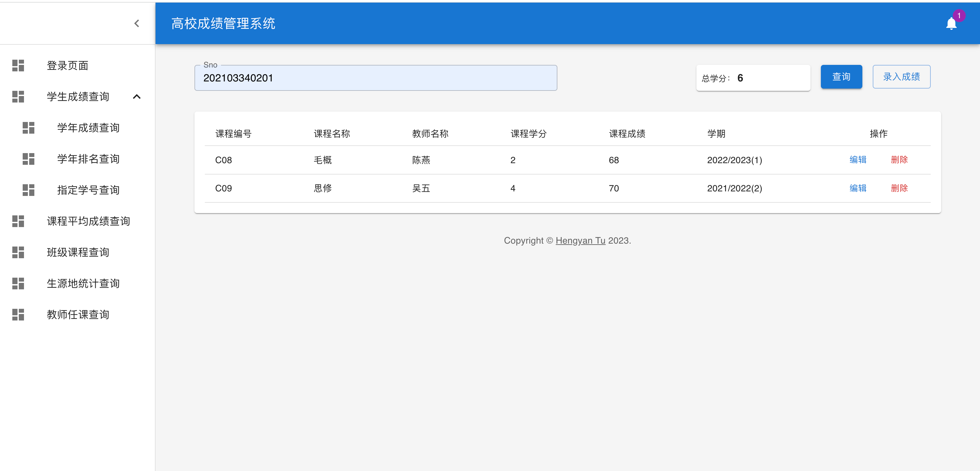Collapse 学生成绩查询 submenu using up arrow
Viewport: 980px width, 471px height.
tap(136, 97)
